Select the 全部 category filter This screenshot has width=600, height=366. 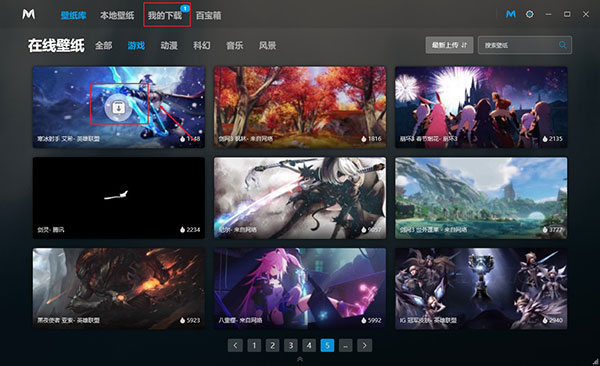coord(104,46)
